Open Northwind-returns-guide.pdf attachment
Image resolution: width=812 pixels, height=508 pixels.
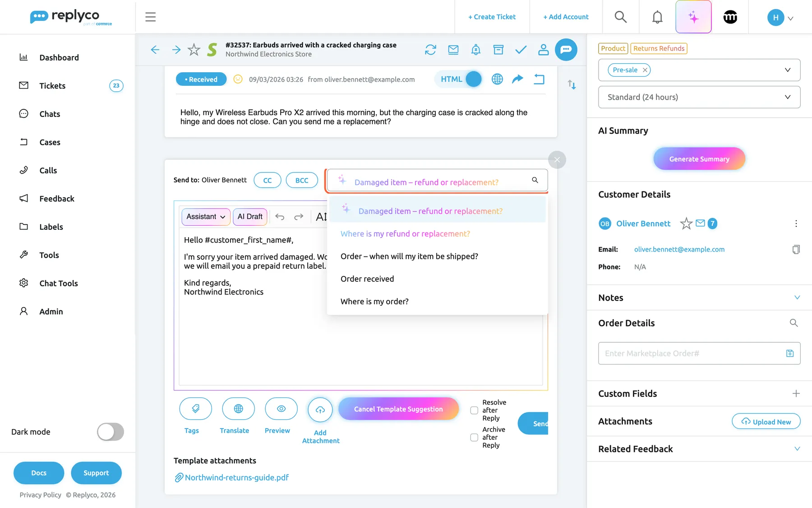pos(232,478)
